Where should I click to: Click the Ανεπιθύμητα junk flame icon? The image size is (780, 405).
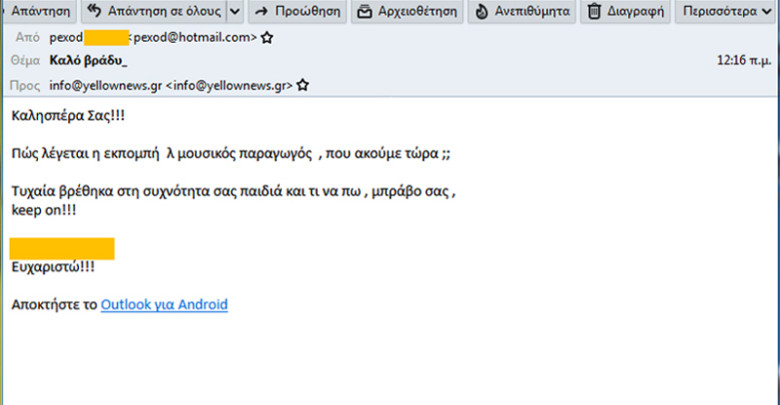pos(482,12)
